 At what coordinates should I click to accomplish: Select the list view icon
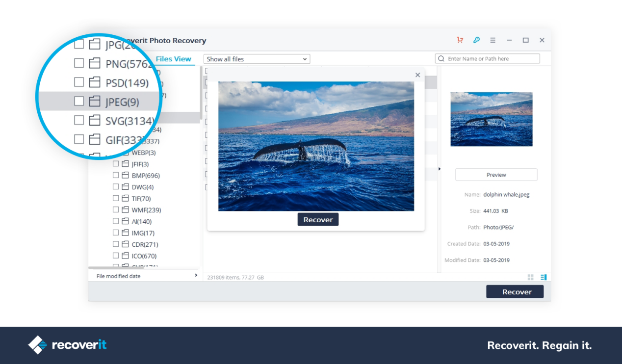[543, 277]
